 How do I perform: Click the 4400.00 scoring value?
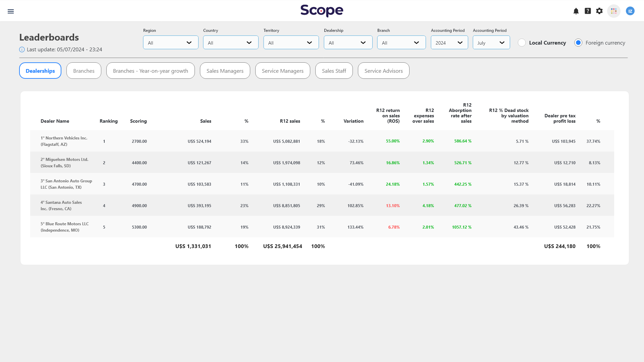[x=139, y=163]
